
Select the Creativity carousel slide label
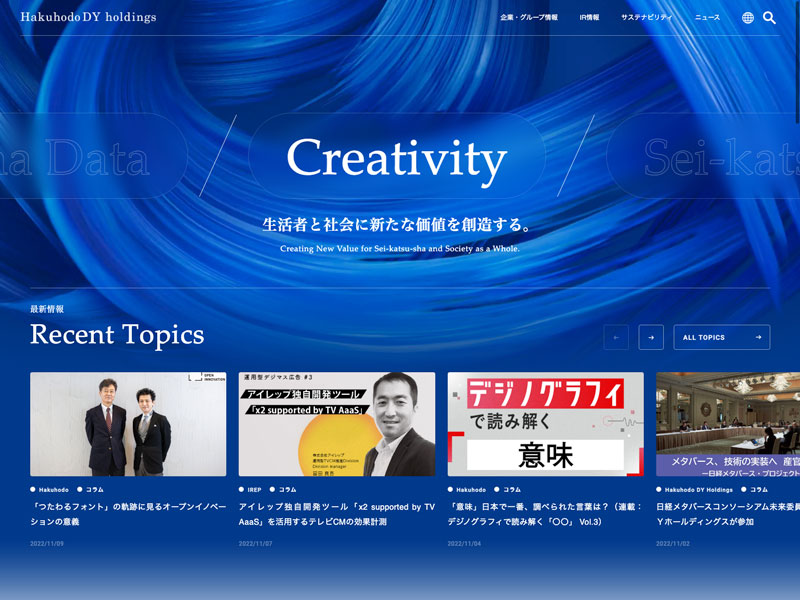396,158
